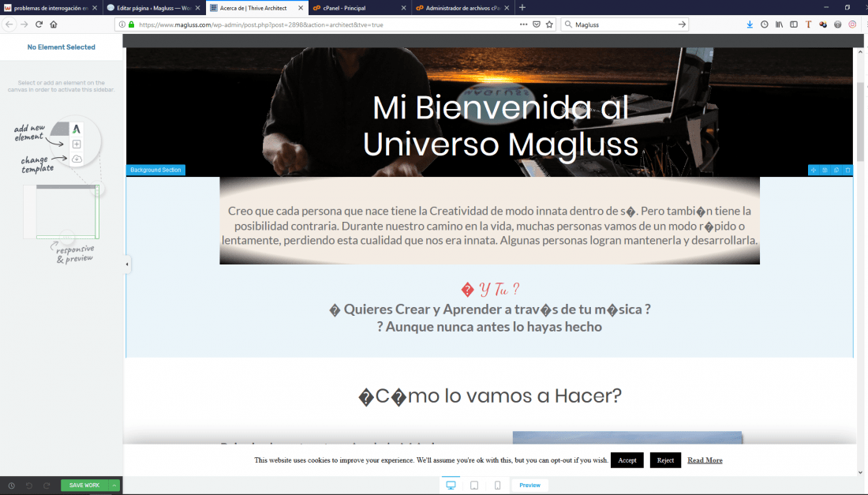Screen dimensions: 868x495
Task: Select 'Aunque nunca antes lo hayas hecho' text
Action: (x=489, y=327)
